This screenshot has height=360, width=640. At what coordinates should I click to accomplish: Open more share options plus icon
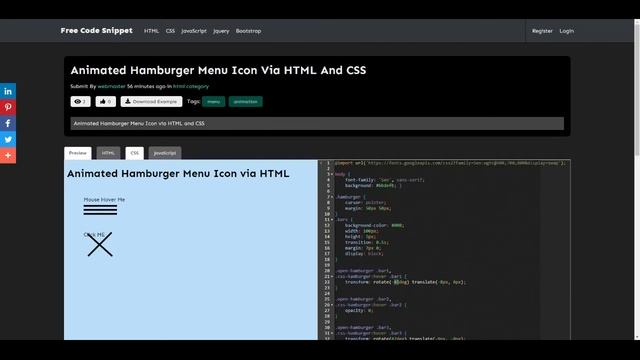8,156
